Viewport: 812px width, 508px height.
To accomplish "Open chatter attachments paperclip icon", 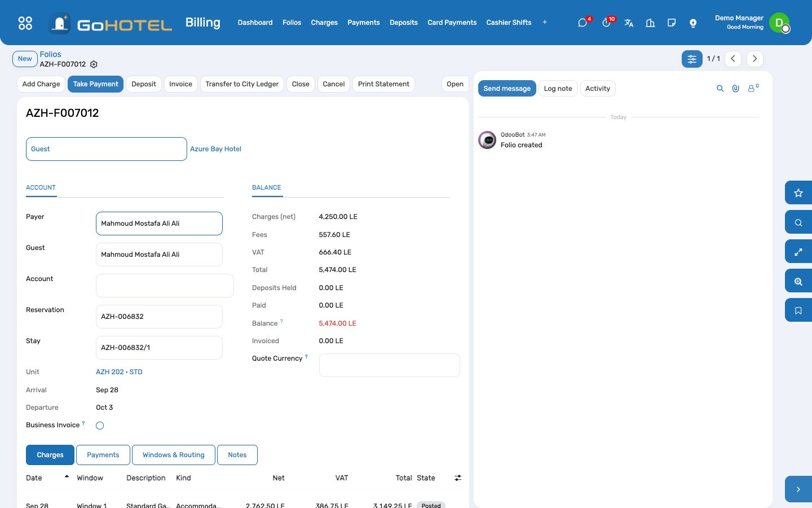I will [736, 89].
